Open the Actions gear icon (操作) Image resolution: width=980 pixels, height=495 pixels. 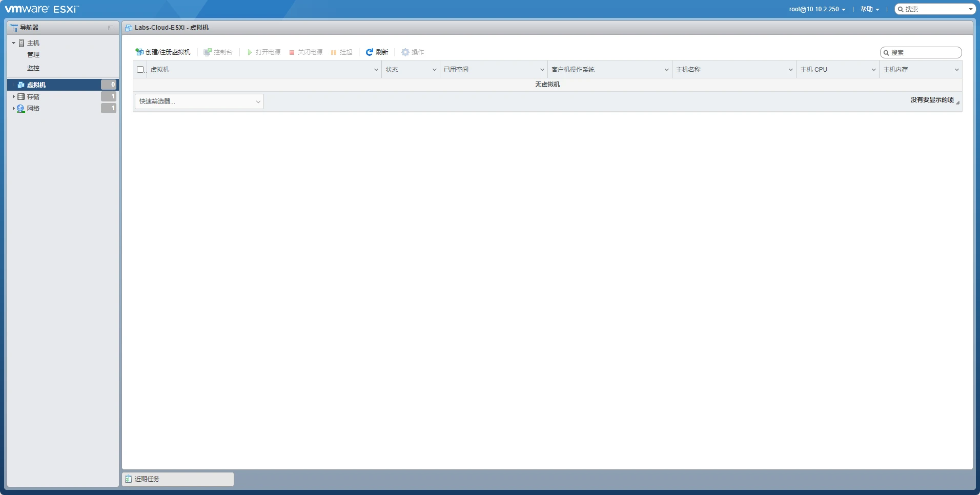(x=405, y=52)
